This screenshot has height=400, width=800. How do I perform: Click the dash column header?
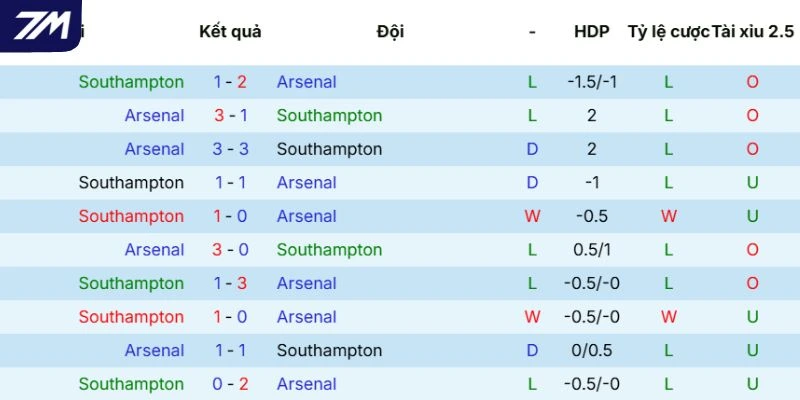(532, 31)
